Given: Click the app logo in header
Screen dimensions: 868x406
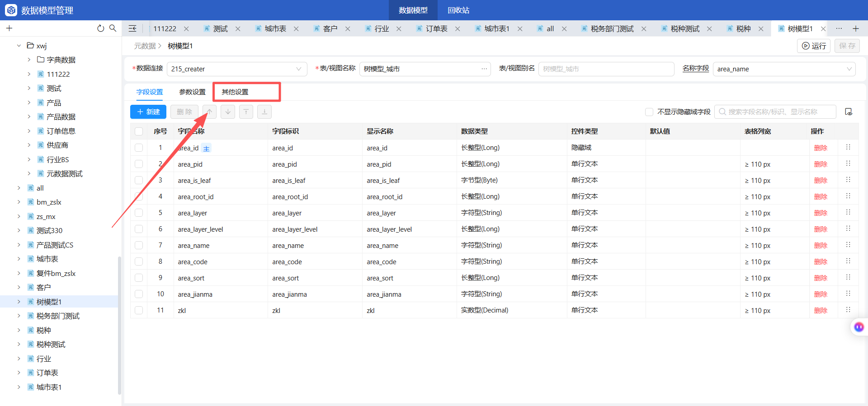Looking at the screenshot, I should [11, 10].
